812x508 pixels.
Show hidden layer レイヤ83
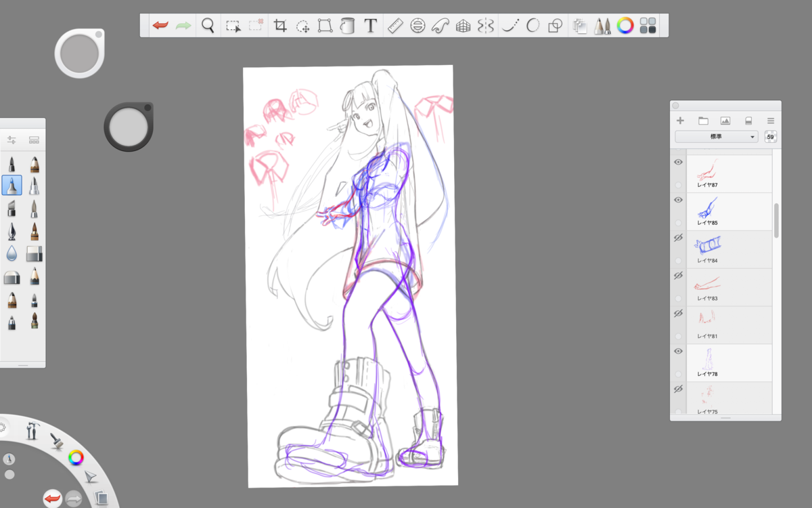(x=679, y=276)
